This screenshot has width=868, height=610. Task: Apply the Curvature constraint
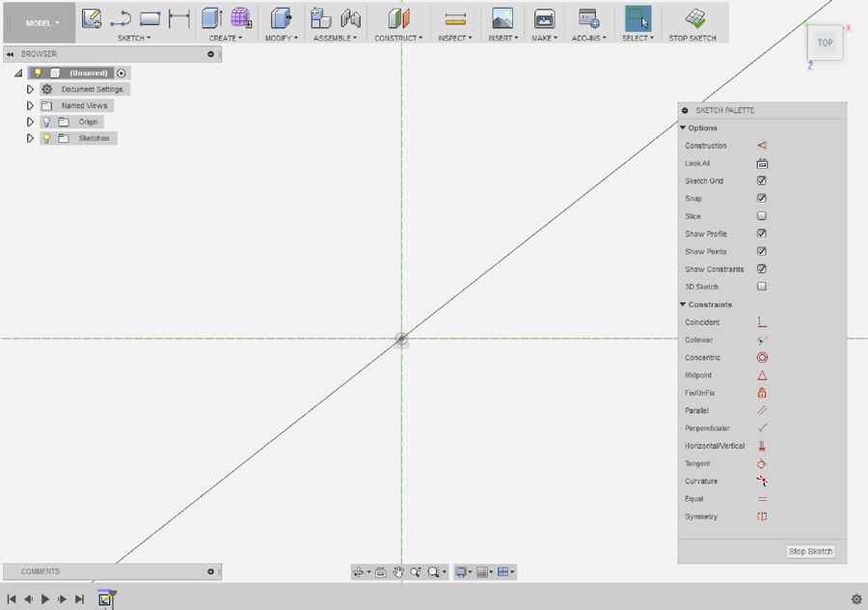click(x=762, y=481)
